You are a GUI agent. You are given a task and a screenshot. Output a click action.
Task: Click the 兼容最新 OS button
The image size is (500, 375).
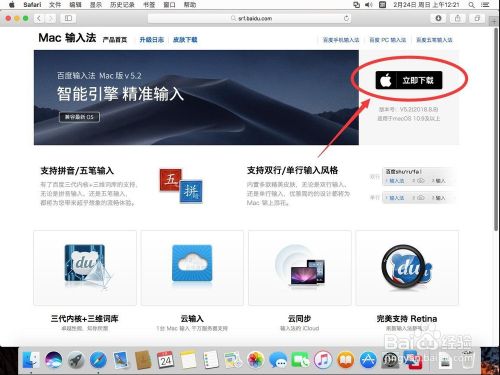79,117
